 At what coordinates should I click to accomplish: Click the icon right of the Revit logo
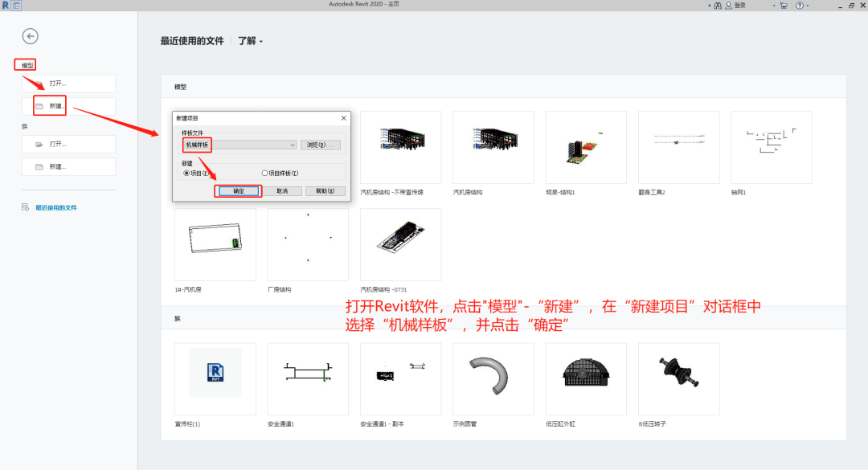coord(17,5)
